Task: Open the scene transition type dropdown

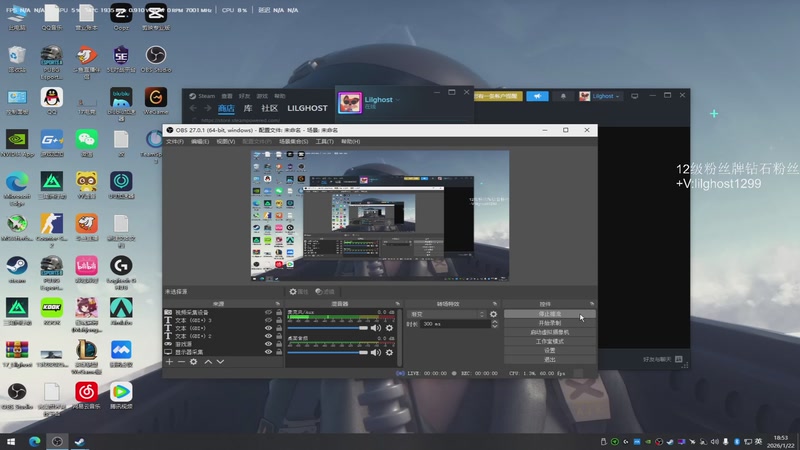Action: (x=446, y=314)
